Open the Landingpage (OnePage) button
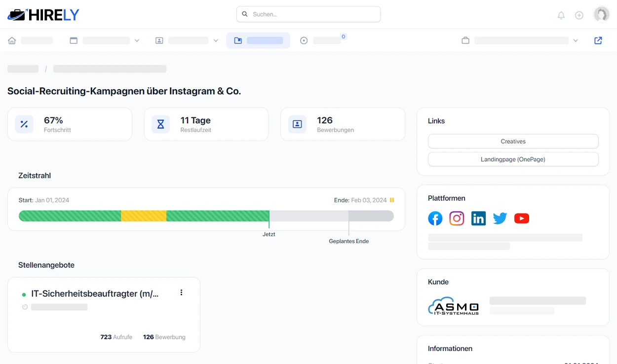Image resolution: width=617 pixels, height=364 pixels. 513,159
